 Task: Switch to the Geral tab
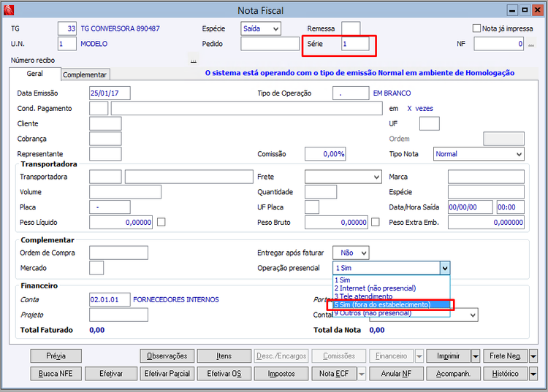[34, 74]
